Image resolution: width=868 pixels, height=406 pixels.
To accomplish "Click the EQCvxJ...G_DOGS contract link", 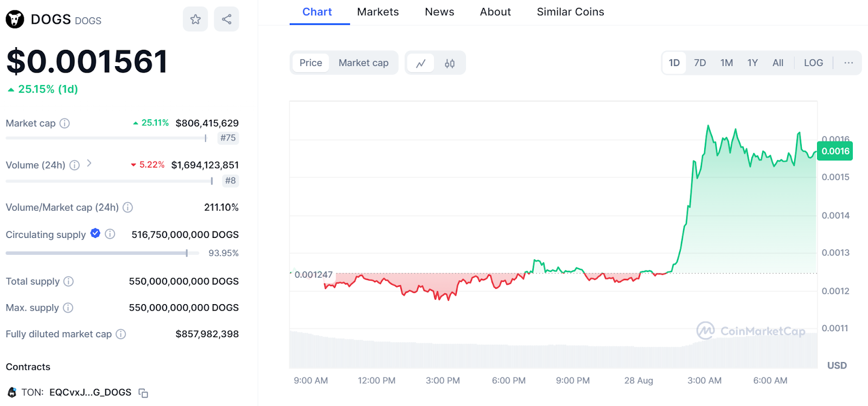I will point(90,392).
